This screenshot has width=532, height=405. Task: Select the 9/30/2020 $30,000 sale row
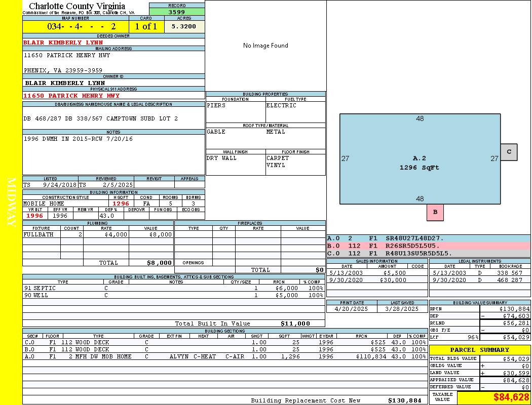pyautogui.click(x=376, y=280)
